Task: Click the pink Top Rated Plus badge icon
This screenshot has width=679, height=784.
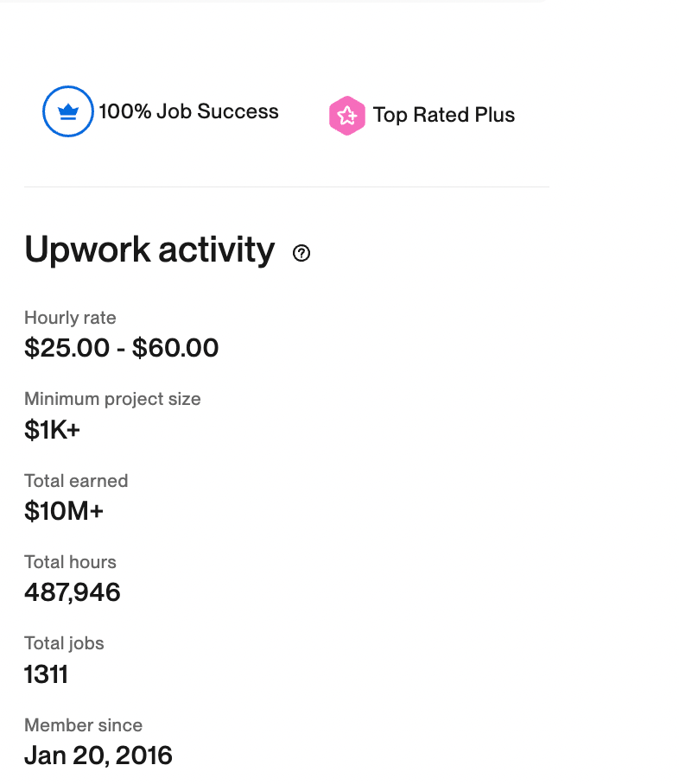Action: (x=346, y=116)
